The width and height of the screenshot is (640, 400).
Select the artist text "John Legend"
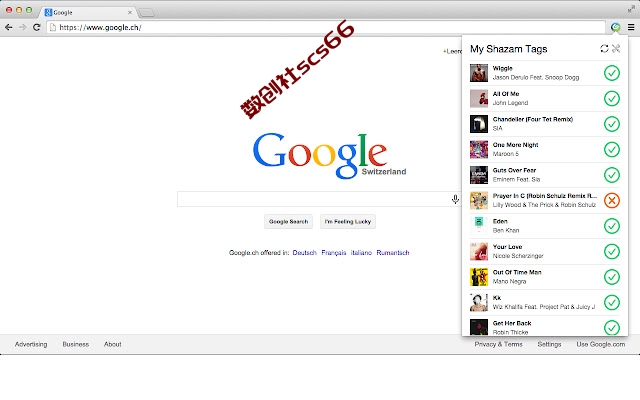510,103
